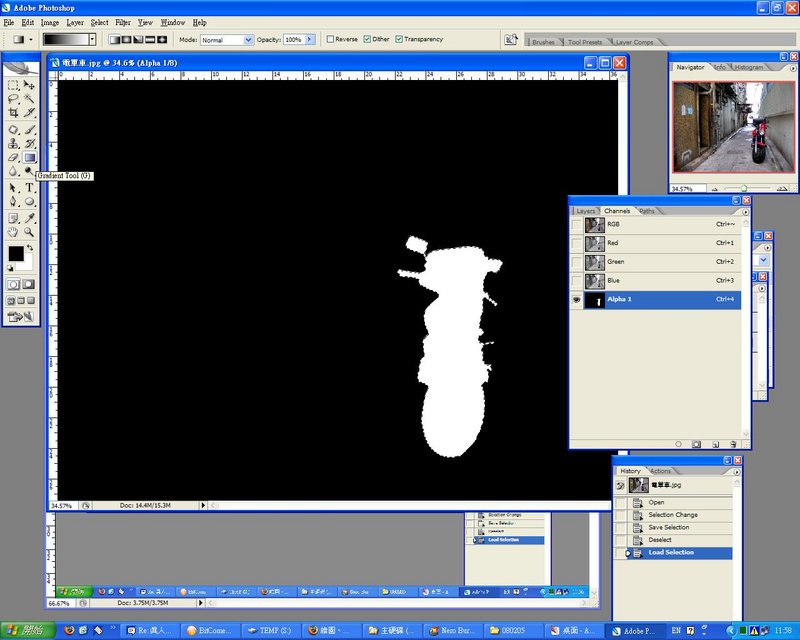Choose Diamond Gradient style in options bar
Viewport: 800px width, 640px height.
click(x=162, y=39)
